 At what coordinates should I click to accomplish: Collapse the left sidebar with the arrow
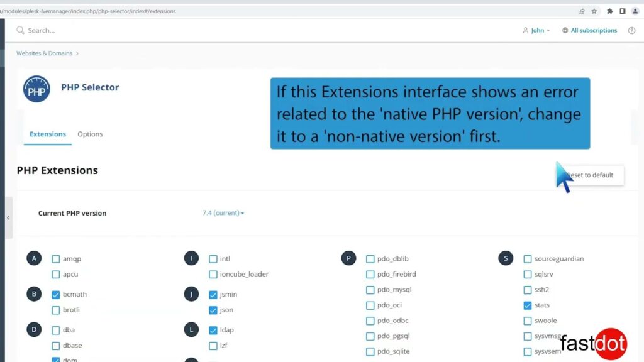(8, 217)
